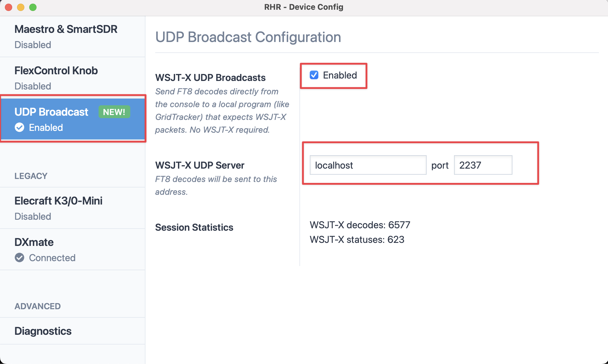Click the port number field

click(483, 165)
